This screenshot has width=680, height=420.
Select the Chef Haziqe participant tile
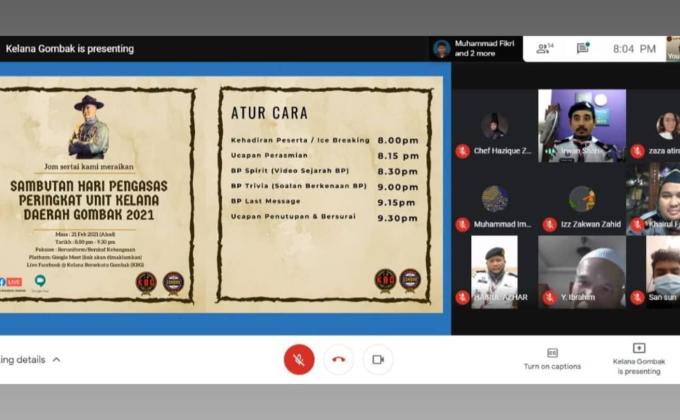(x=494, y=126)
